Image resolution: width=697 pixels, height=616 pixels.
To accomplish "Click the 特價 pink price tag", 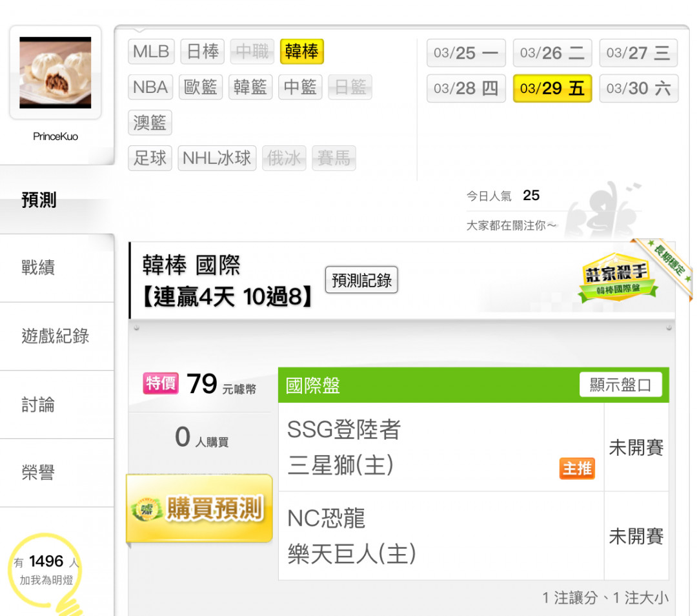I will [161, 383].
